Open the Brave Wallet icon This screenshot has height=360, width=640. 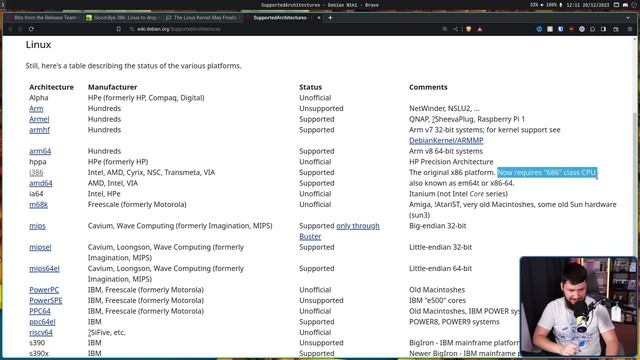point(616,29)
